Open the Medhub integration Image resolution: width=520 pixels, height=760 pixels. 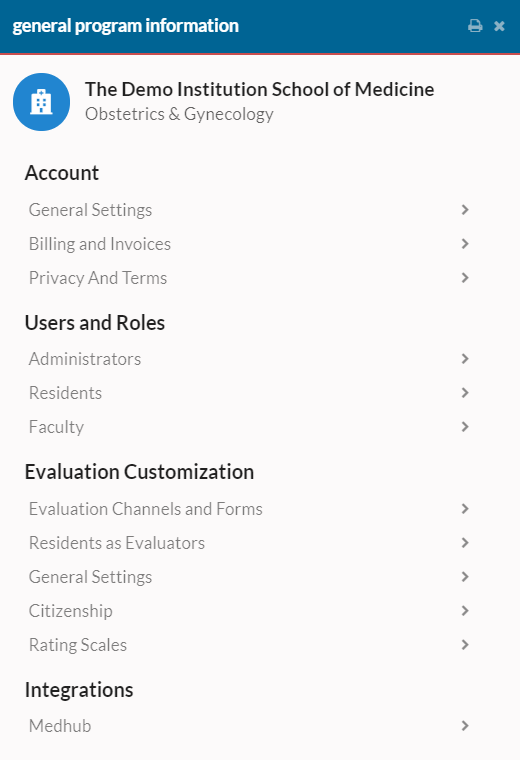coord(249,726)
